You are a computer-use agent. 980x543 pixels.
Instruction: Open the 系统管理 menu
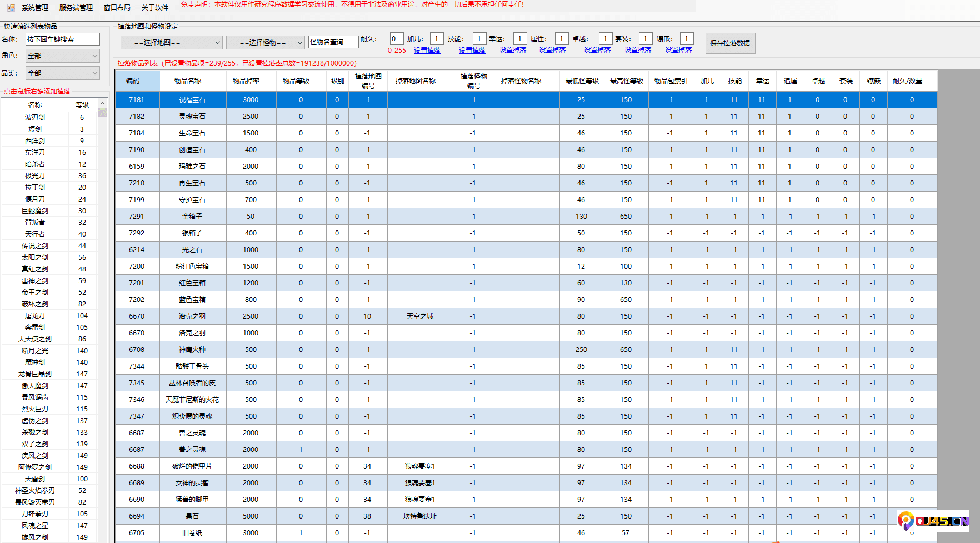point(35,8)
